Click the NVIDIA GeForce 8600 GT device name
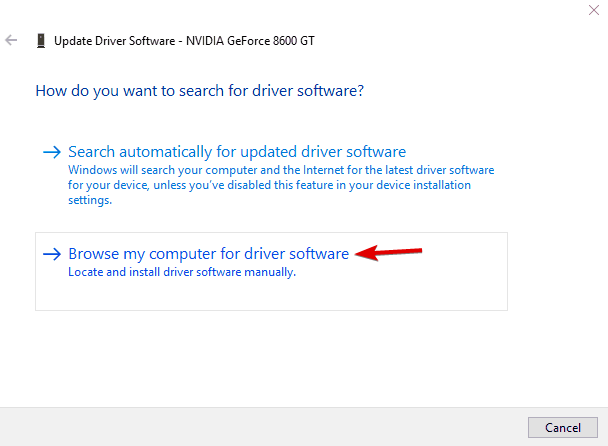This screenshot has width=608, height=446. pyautogui.click(x=252, y=41)
